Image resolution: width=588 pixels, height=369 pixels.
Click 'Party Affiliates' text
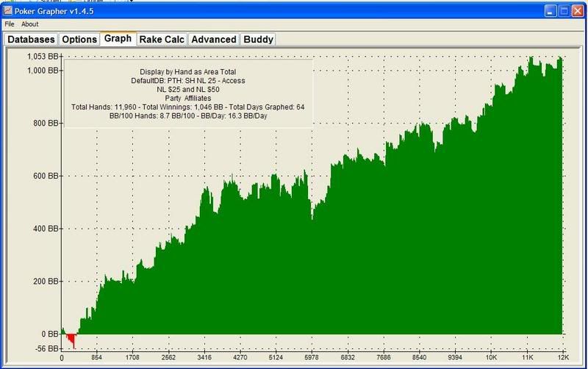[188, 98]
